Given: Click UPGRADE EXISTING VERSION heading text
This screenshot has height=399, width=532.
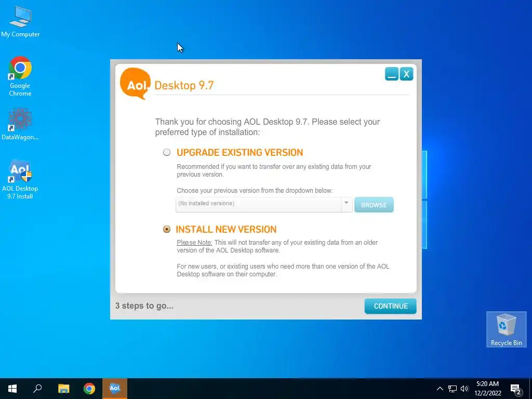Looking at the screenshot, I should click(x=240, y=153).
